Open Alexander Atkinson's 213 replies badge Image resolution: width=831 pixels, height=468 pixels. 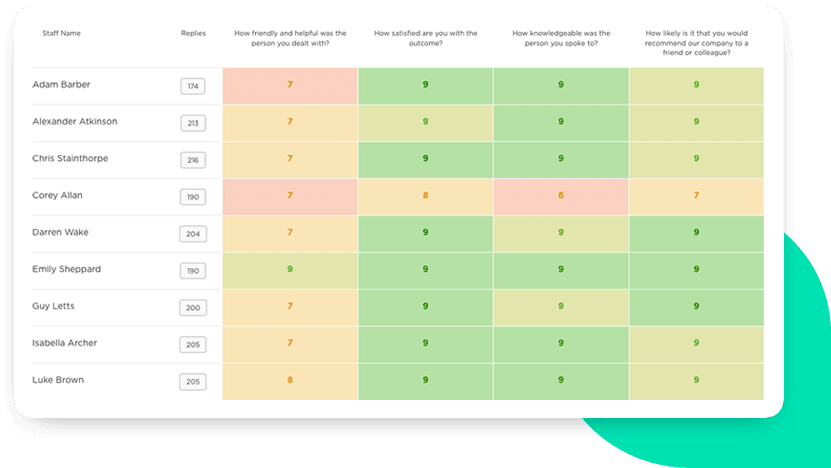tap(193, 124)
